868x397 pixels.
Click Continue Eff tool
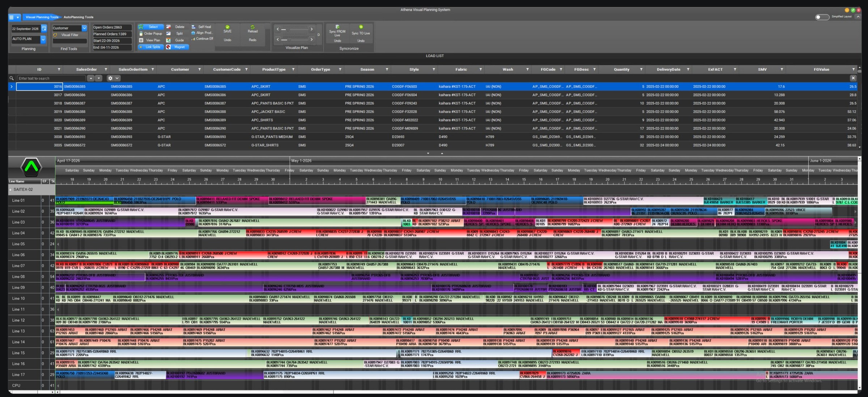pos(201,39)
